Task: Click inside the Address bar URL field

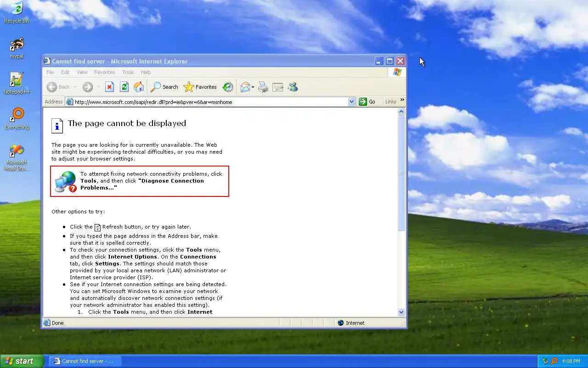Action: tap(210, 102)
